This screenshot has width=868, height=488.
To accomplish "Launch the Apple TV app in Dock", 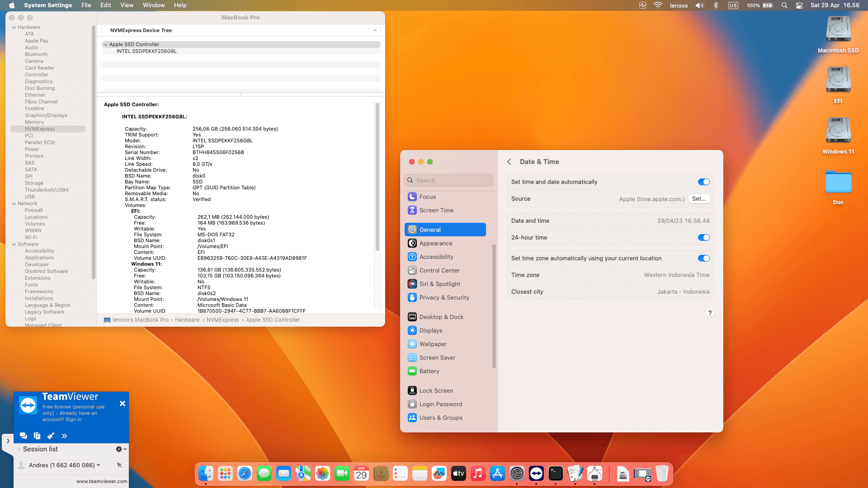I will coord(458,474).
